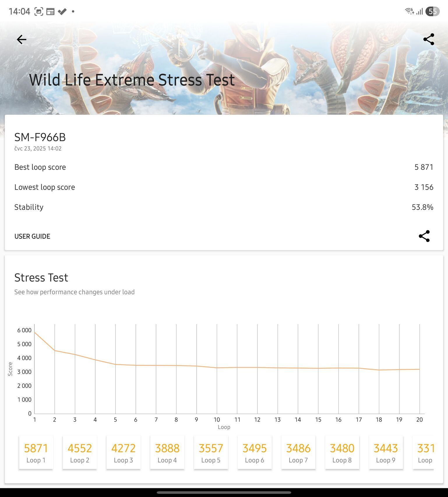Tap the Loop 7 score 3486
Image resolution: width=448 pixels, height=497 pixels.
pyautogui.click(x=298, y=448)
